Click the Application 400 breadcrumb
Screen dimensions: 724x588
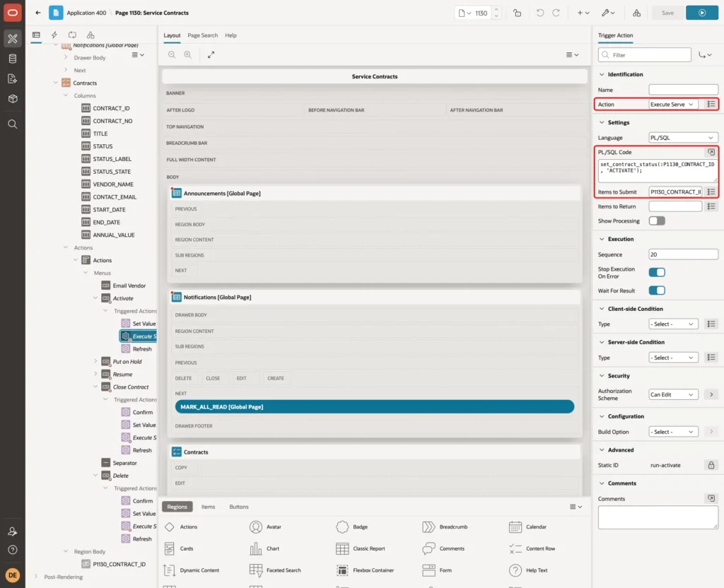[86, 13]
